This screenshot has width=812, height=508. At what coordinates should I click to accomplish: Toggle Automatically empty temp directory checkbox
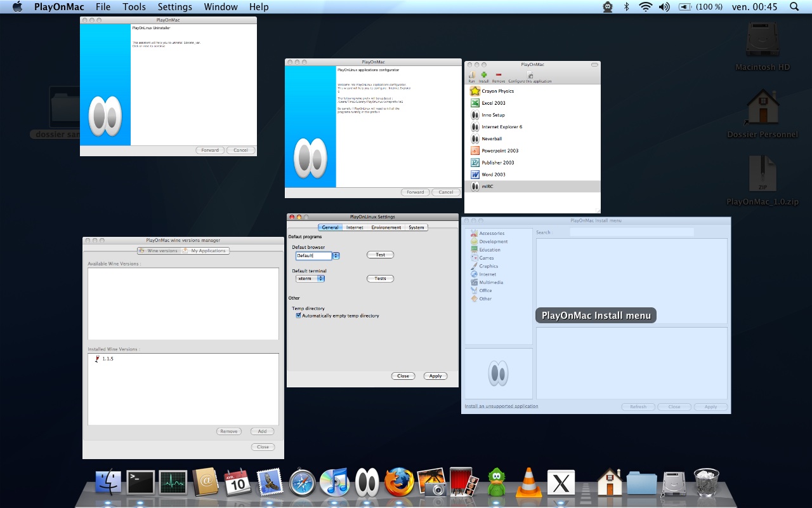coord(299,316)
